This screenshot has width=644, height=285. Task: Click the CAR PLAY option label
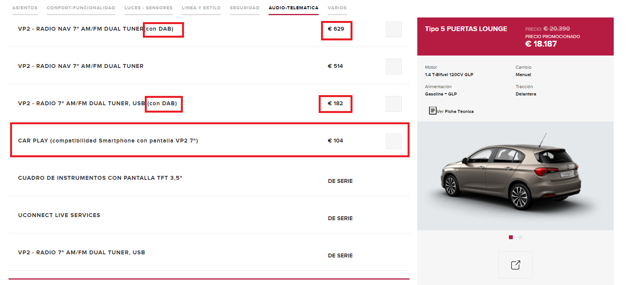(x=108, y=141)
